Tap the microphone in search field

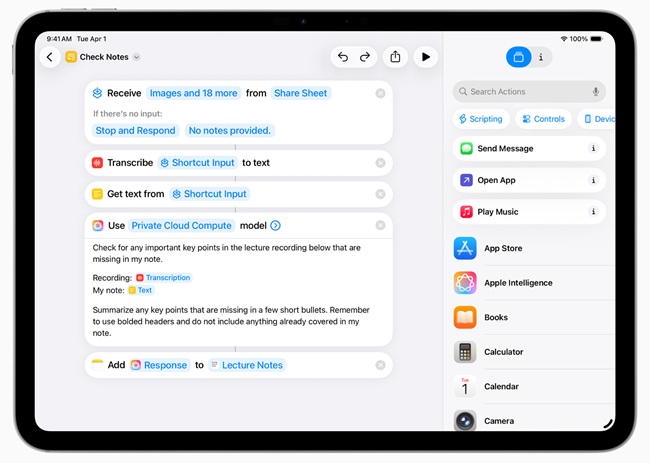coord(595,92)
